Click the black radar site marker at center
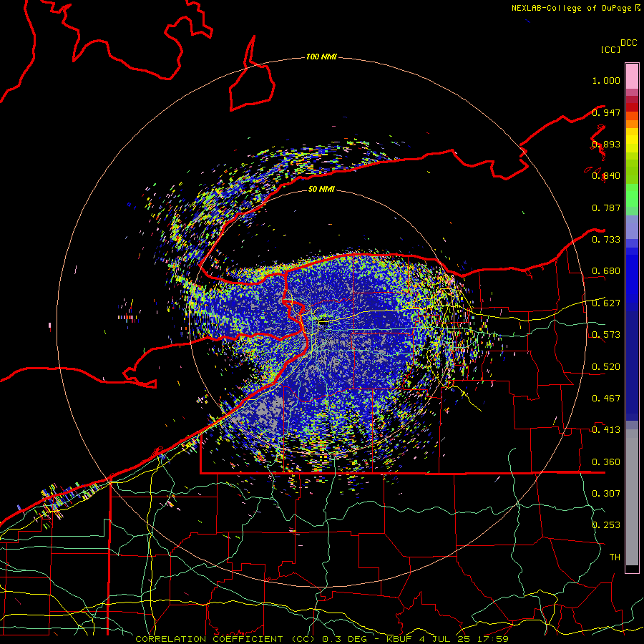Viewport: 644px width, 644px height. click(323, 323)
